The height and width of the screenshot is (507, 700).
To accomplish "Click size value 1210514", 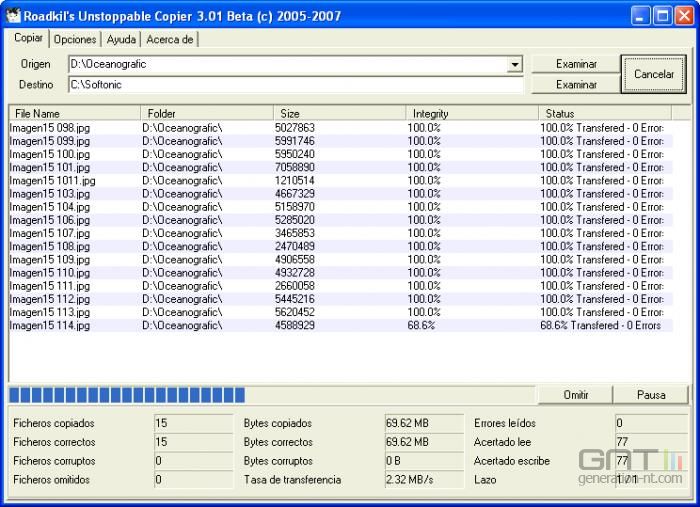I will coord(295,181).
